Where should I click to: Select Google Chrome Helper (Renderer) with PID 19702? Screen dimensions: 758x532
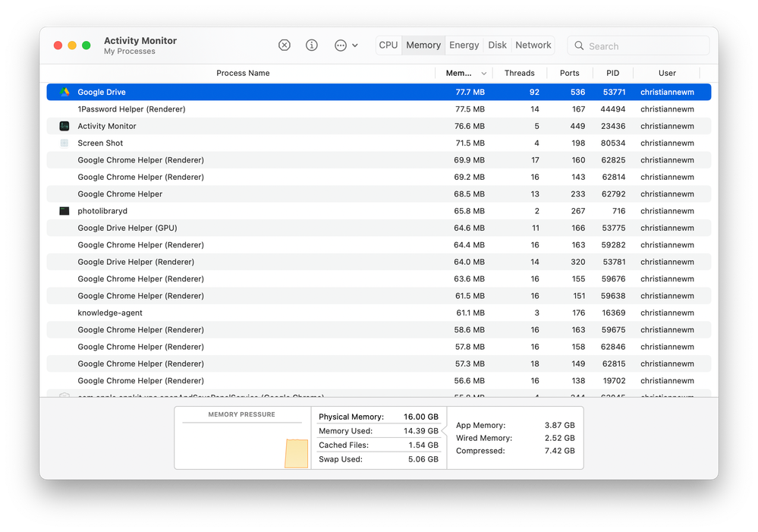(379, 381)
